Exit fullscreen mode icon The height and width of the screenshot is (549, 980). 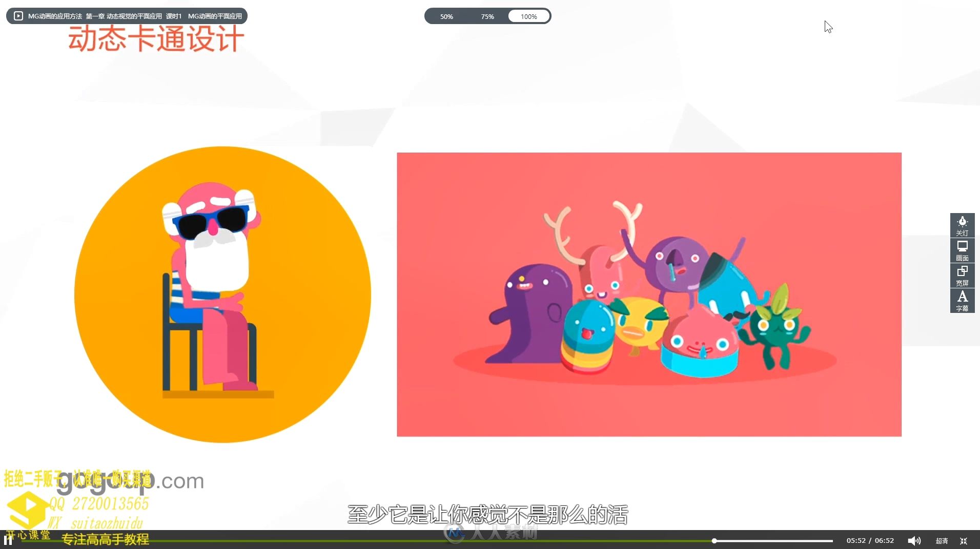click(x=964, y=541)
